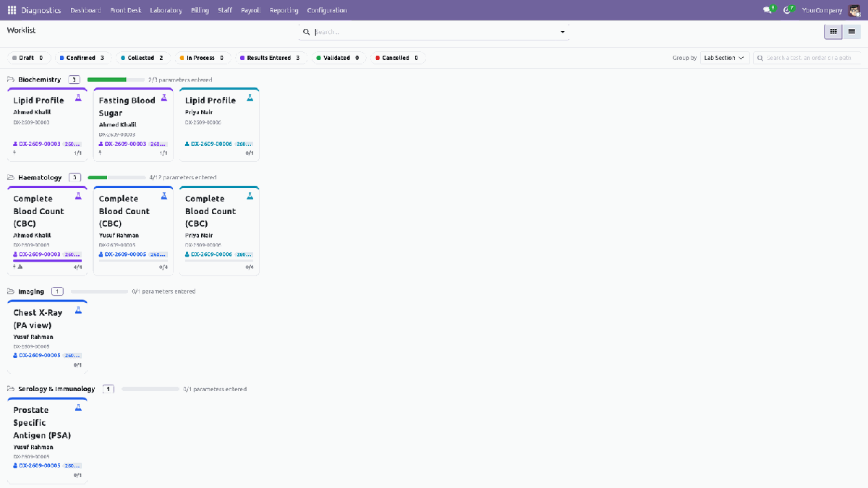Click the Biochemistry folder icon
Screen dimensions: 868x488
(x=11, y=80)
